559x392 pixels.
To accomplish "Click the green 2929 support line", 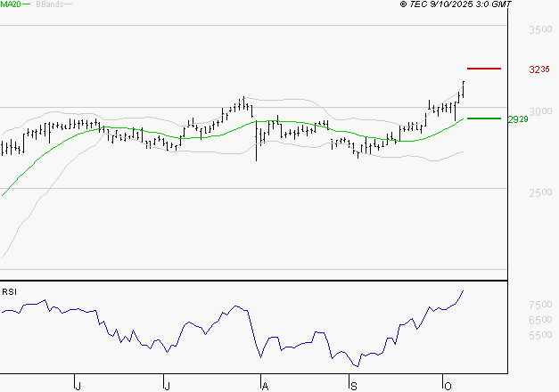I will [x=484, y=118].
